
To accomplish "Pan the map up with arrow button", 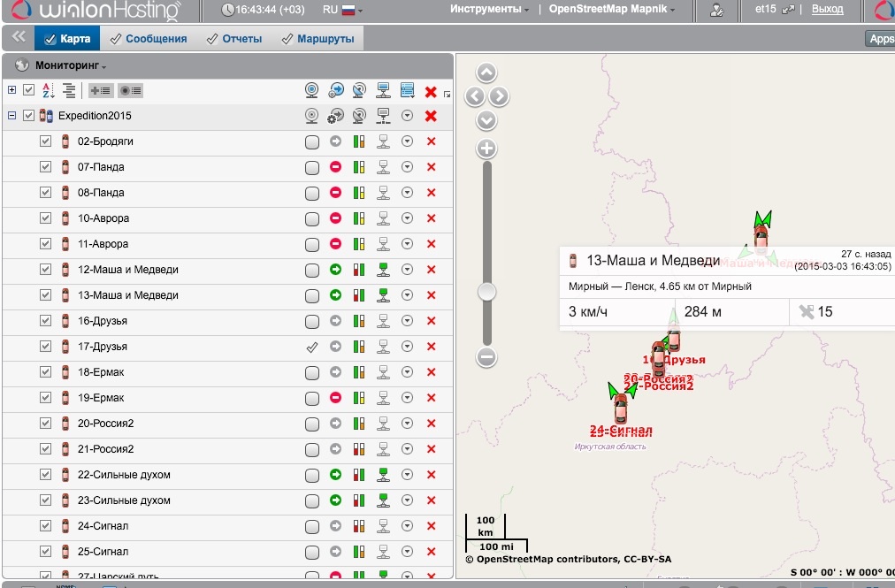I will coord(486,73).
